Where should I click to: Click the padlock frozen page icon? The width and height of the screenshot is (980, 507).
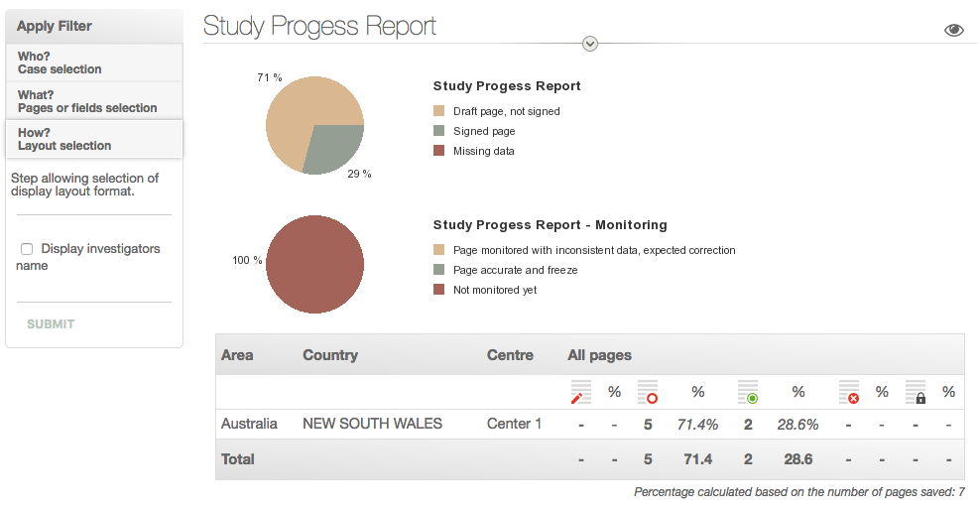tap(916, 392)
